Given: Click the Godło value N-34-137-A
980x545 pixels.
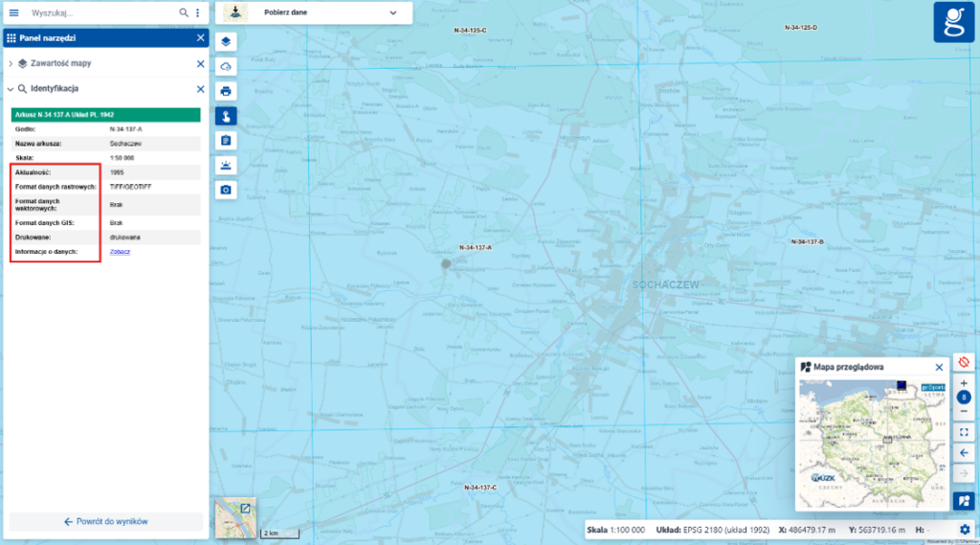Looking at the screenshot, I should coord(125,129).
